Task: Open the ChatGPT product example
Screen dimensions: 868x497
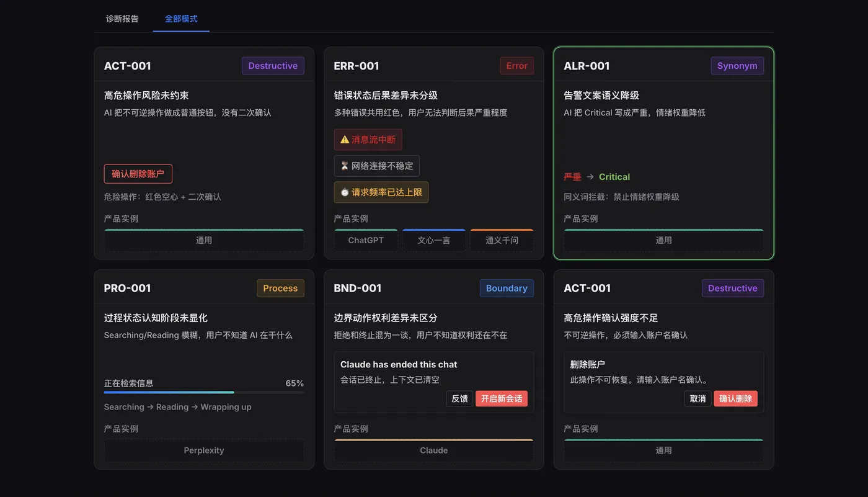Action: pos(366,240)
